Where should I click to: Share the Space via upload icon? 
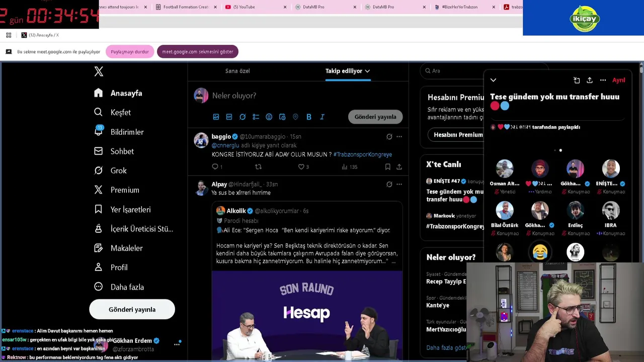click(590, 80)
